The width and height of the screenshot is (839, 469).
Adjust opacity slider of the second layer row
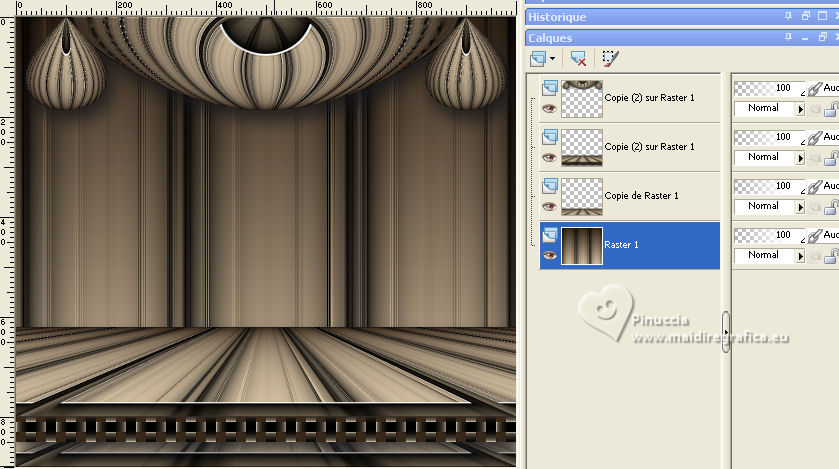769,137
